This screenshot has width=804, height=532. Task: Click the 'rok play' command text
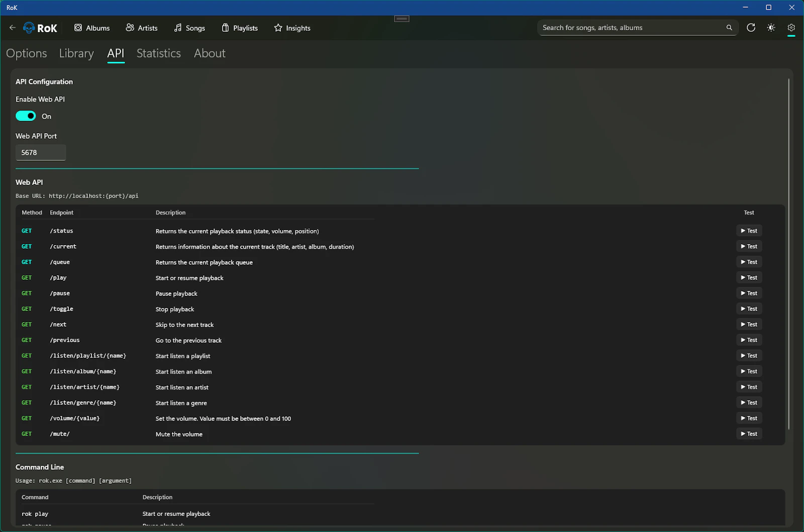[x=35, y=514]
